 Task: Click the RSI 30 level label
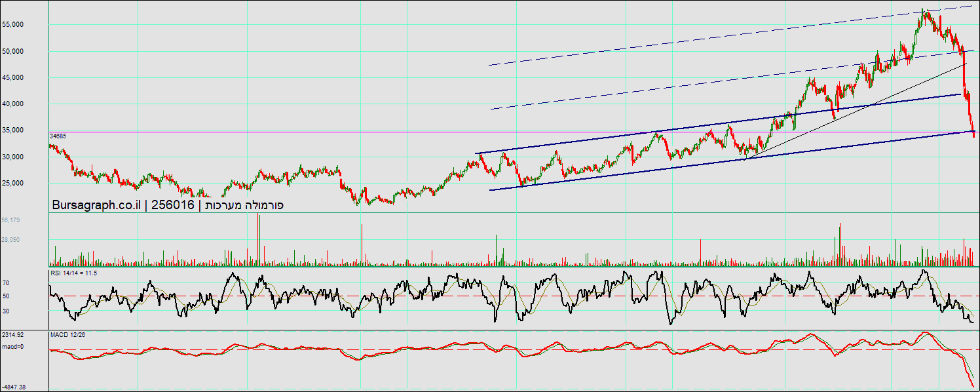pyautogui.click(x=5, y=311)
